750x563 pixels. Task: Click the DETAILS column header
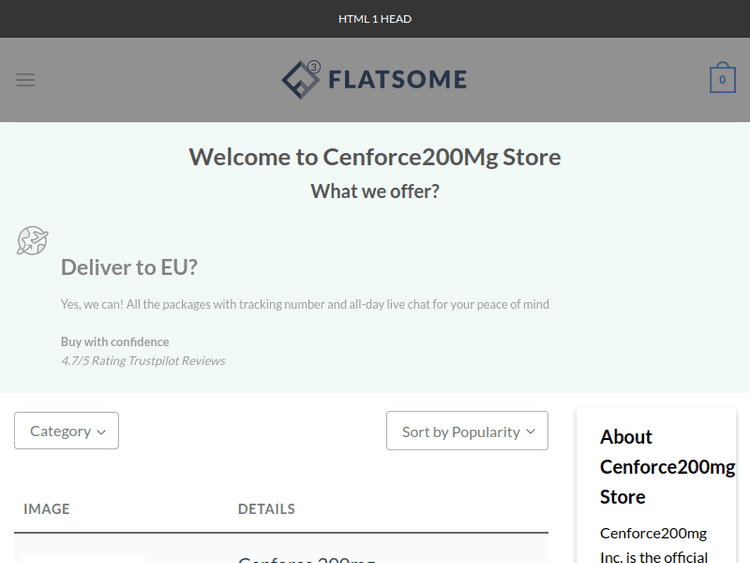[266, 509]
